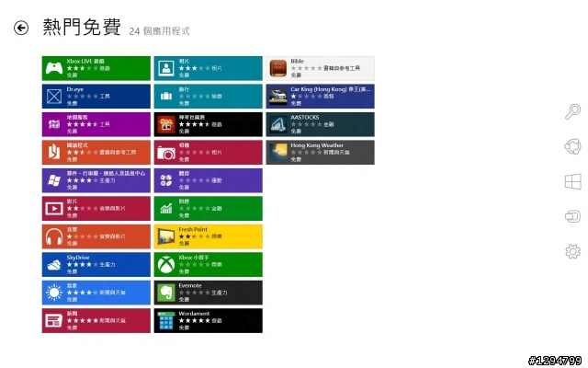Click the Windows Start charm
The width and height of the screenshot is (588, 368).
pyautogui.click(x=572, y=182)
